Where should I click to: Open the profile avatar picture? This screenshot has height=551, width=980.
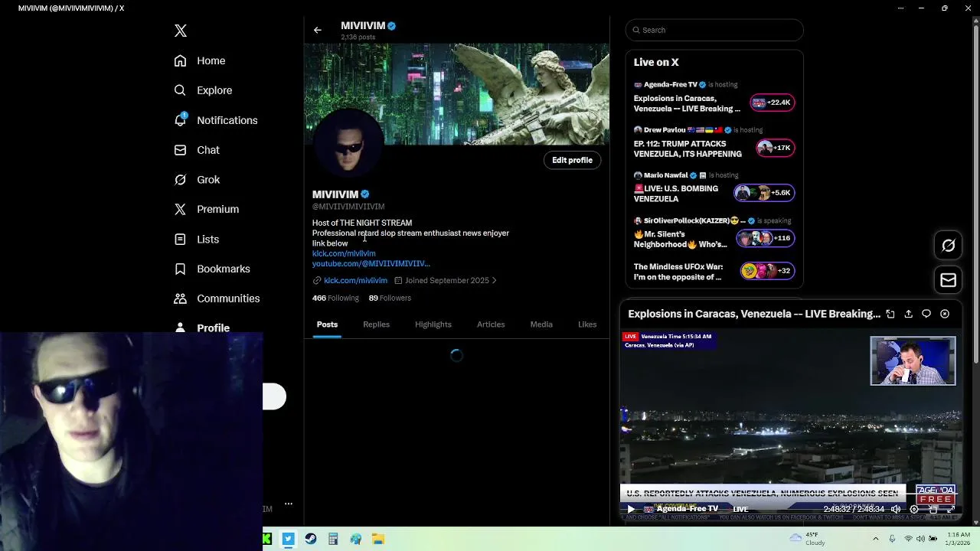click(x=348, y=144)
